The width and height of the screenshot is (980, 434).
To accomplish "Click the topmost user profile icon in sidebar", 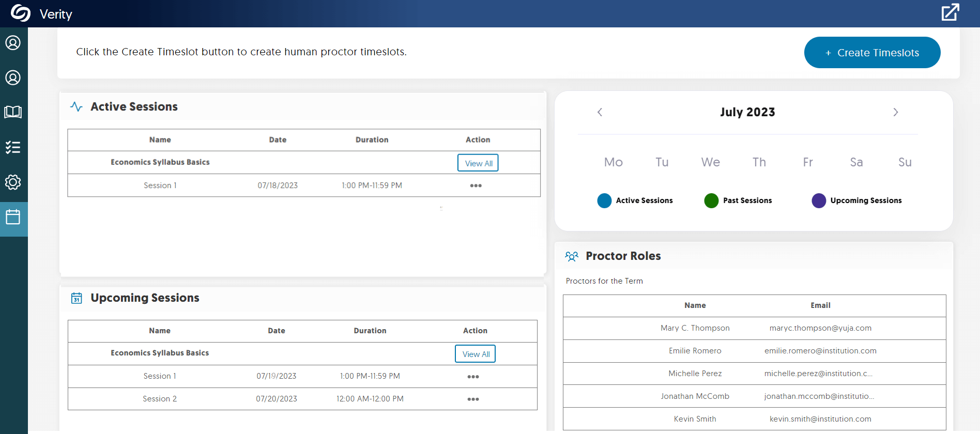I will click(x=13, y=42).
